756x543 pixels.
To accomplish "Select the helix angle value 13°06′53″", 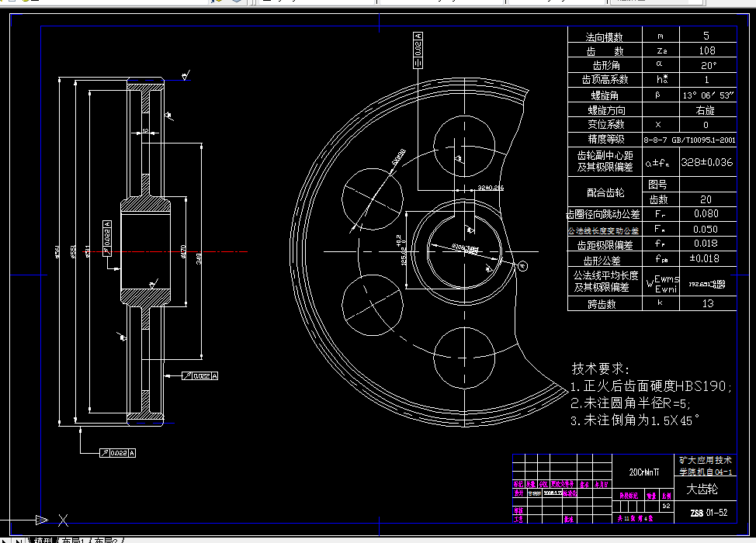I will pyautogui.click(x=708, y=95).
